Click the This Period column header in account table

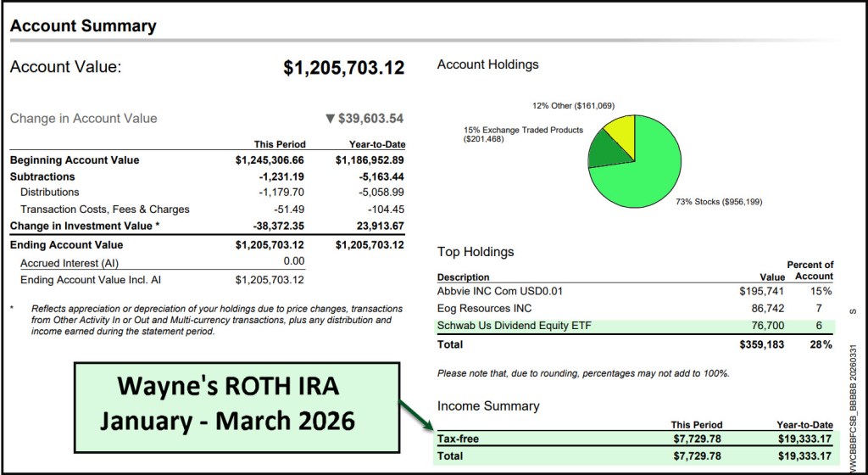tap(280, 144)
